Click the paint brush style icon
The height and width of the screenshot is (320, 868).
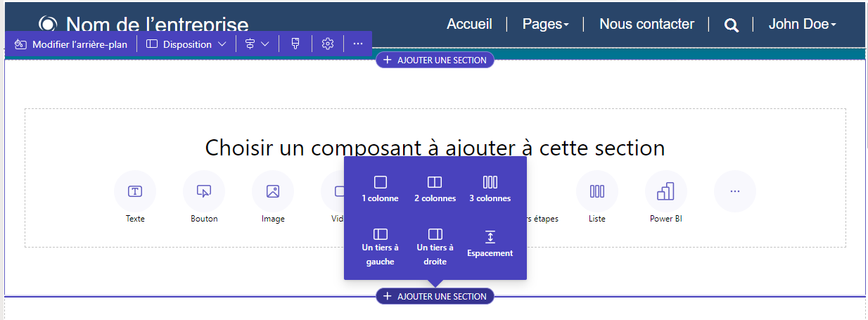(295, 44)
